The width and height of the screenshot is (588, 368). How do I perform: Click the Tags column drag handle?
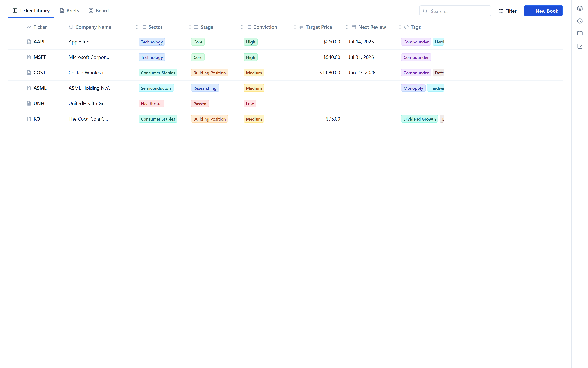pyautogui.click(x=400, y=27)
